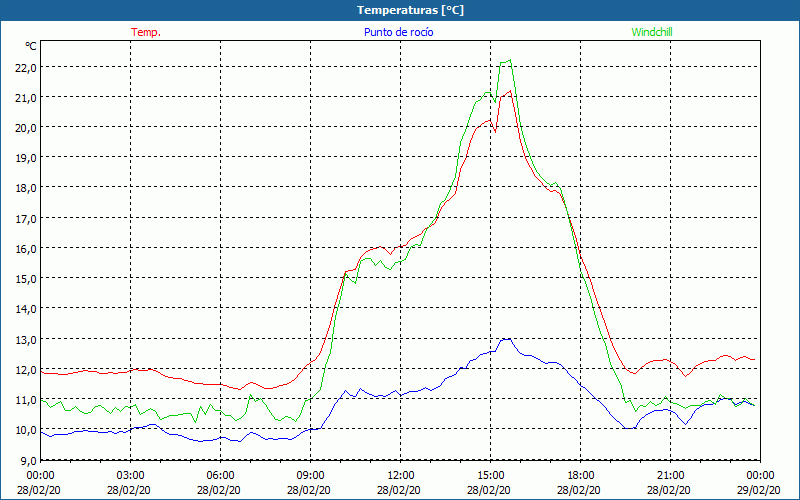The image size is (800, 500).
Task: Click the 12:00 time label
Action: pos(401,476)
